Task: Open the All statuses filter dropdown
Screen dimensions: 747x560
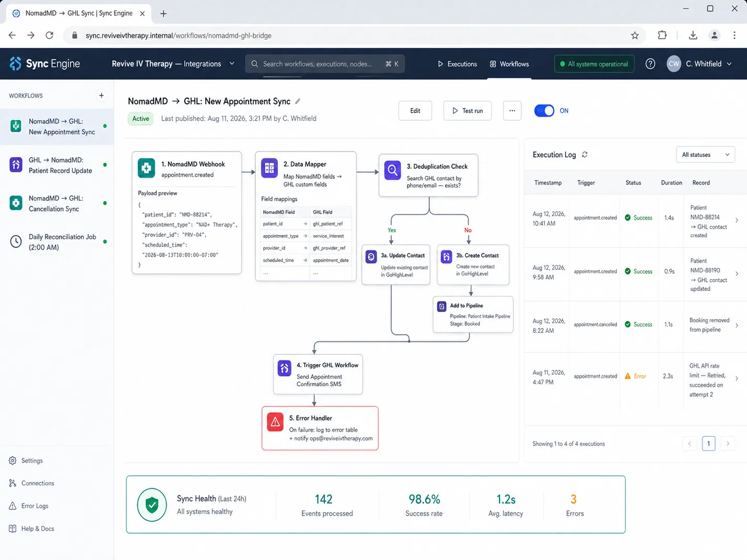Action: 705,155
